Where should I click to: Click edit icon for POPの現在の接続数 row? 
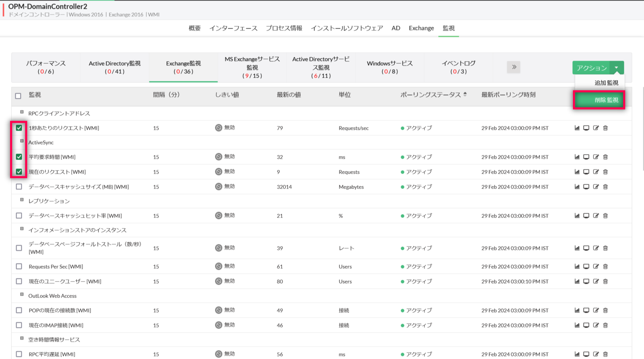coord(596,310)
